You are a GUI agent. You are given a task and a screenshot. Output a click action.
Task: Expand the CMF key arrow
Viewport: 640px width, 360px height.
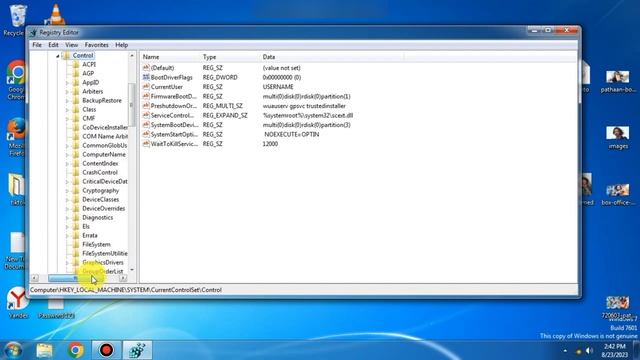(67, 118)
